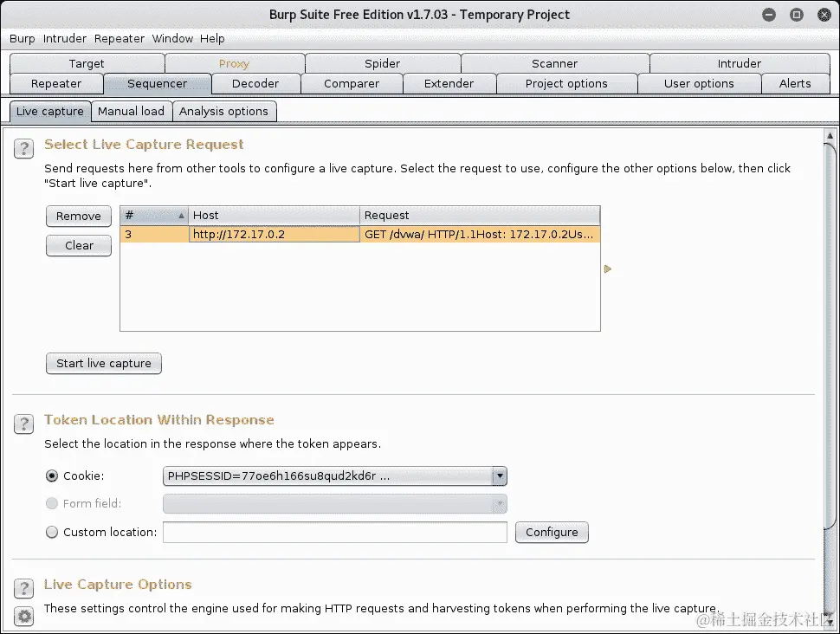Open help for Token Location Within Response

click(23, 424)
